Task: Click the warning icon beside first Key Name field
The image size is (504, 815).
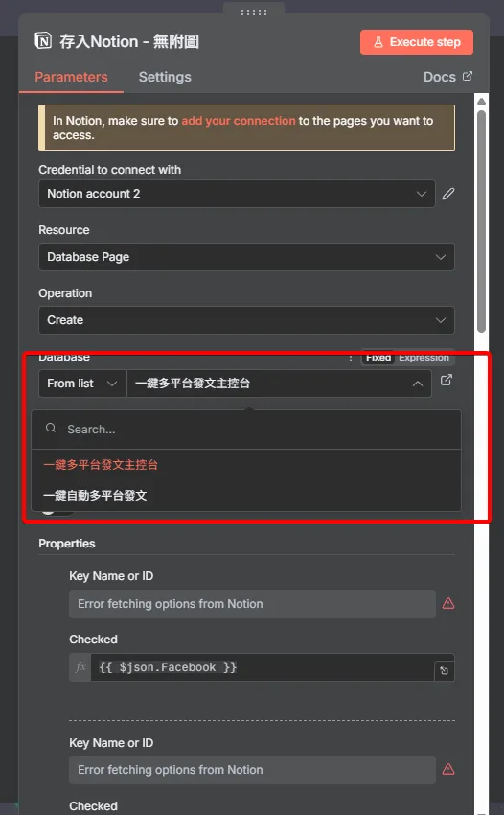Action: 447,603
